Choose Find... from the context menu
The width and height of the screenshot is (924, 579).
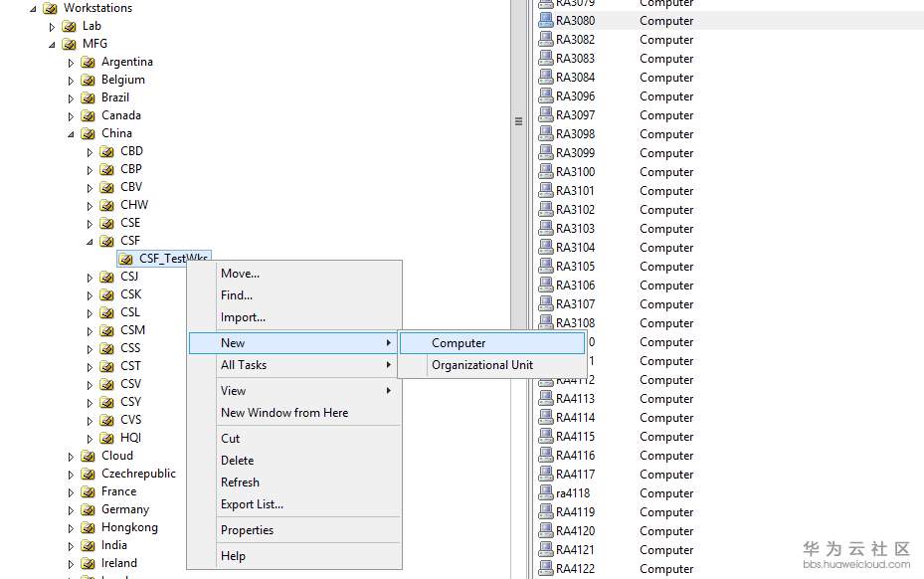coord(294,295)
